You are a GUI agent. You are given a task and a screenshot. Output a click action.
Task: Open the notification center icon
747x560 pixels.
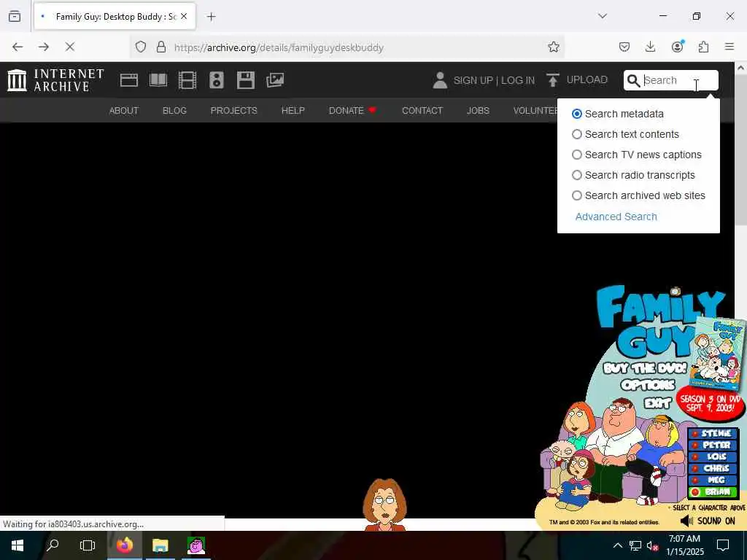723,545
